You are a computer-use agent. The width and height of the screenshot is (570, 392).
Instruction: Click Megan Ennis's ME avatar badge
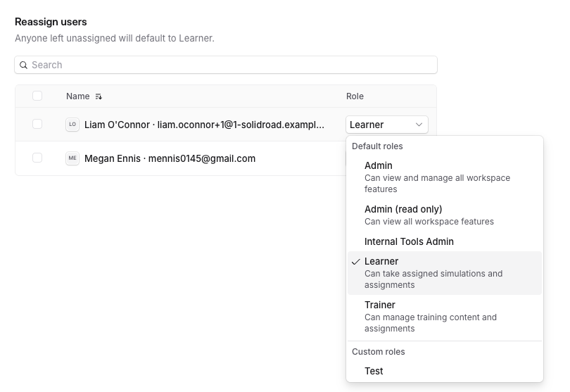[x=72, y=158]
